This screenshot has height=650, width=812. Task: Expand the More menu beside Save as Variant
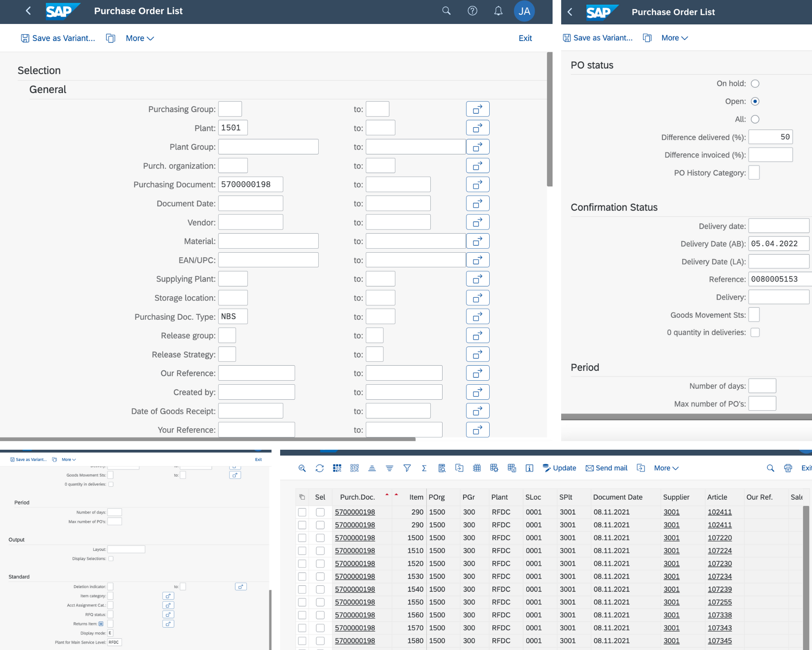140,38
